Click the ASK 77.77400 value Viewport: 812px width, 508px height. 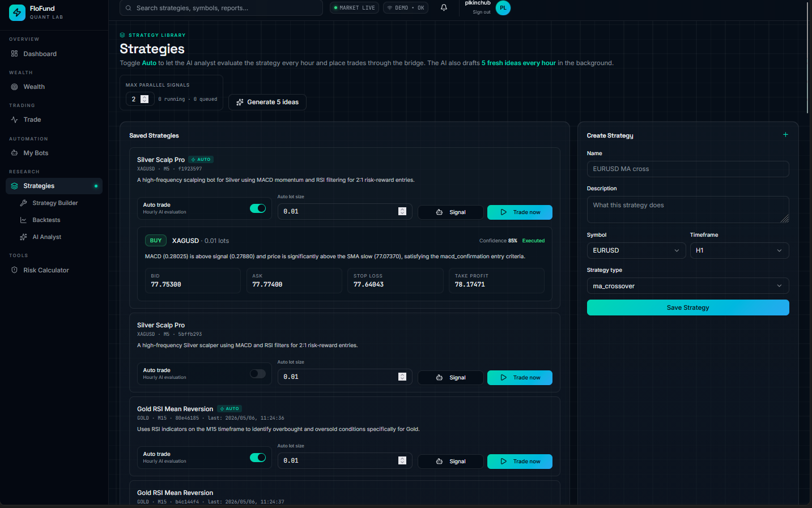click(x=267, y=285)
